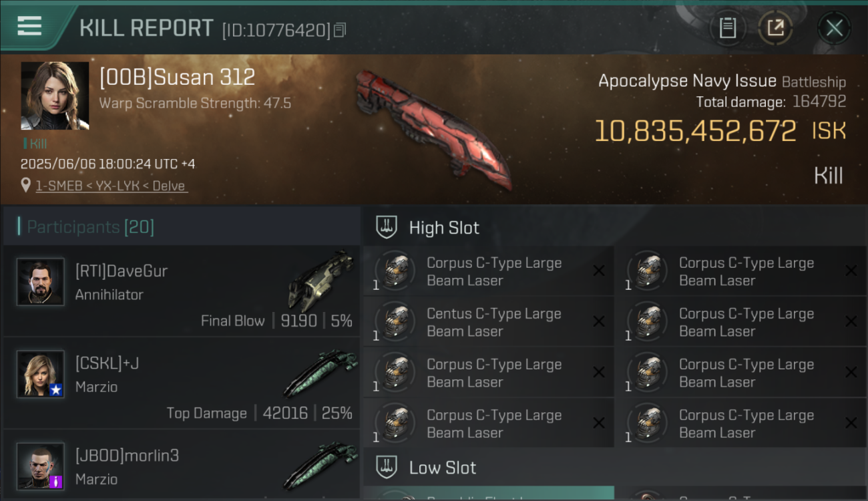This screenshot has height=501, width=868.
Task: Click X beside Centus C-Type Beam Laser
Action: pyautogui.click(x=599, y=322)
